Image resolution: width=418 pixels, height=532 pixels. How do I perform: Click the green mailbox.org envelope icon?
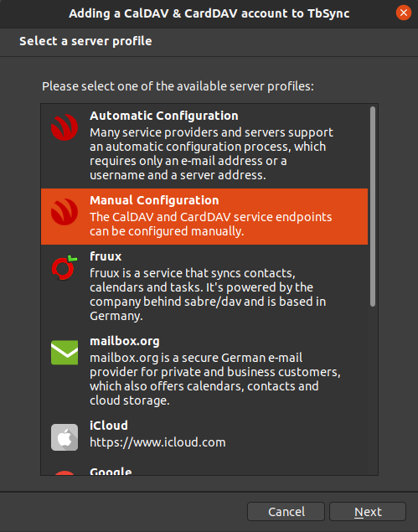point(65,353)
